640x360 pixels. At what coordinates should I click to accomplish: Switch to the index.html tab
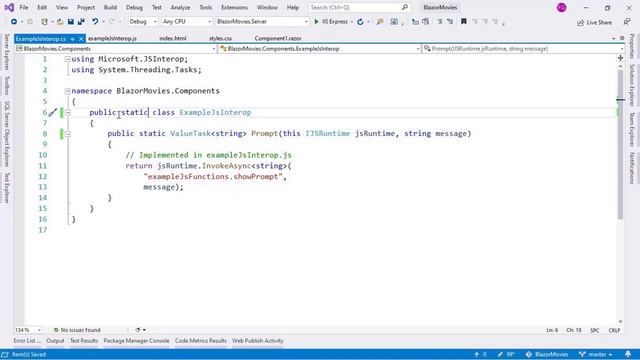[x=173, y=38]
